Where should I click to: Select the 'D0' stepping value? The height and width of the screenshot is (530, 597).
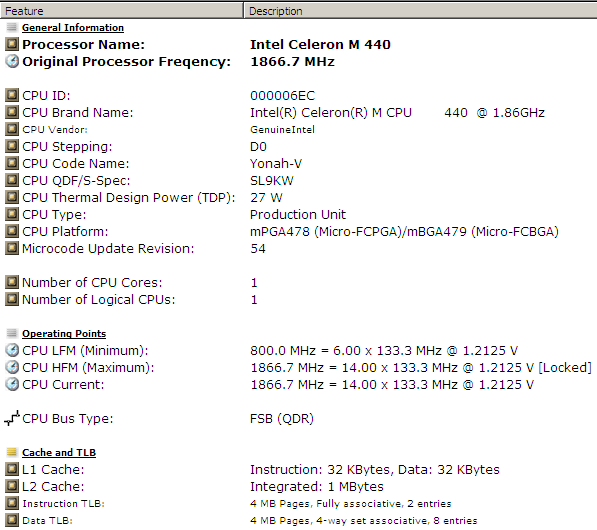258,147
